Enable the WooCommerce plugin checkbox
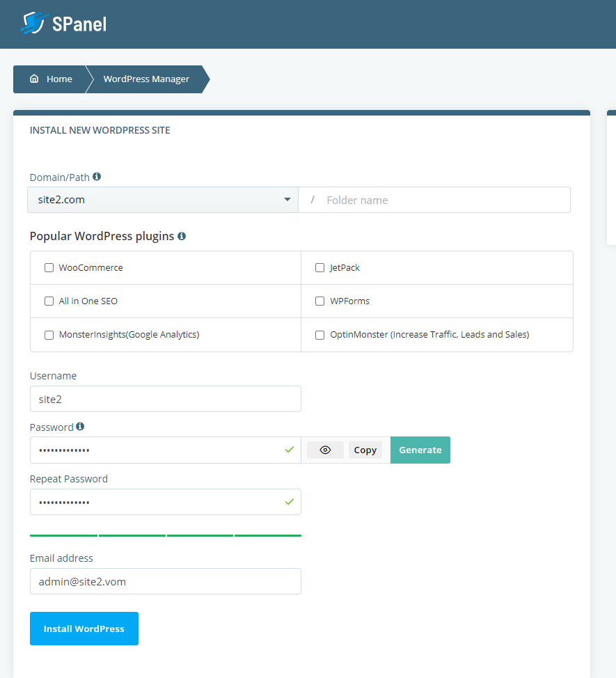616x678 pixels. pyautogui.click(x=49, y=267)
